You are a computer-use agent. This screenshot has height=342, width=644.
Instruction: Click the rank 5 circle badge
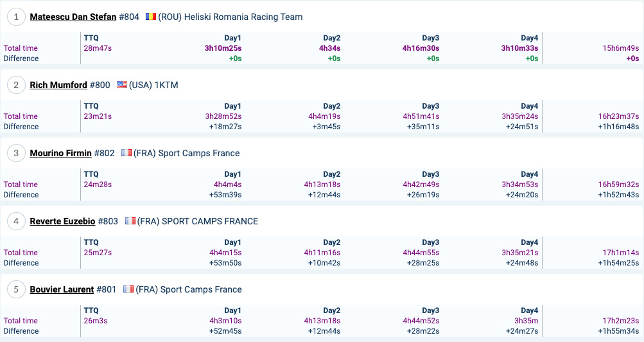coord(17,289)
